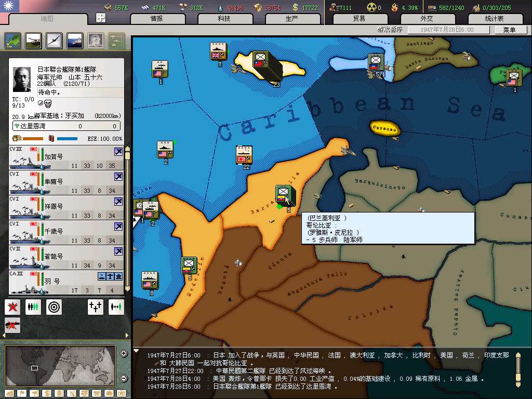Click the briefcase map mode icon
532x399 pixels.
109,394
